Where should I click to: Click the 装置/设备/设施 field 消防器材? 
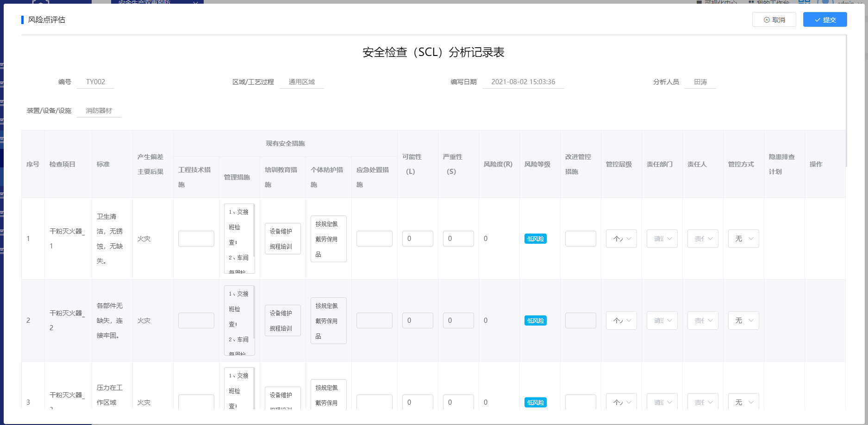click(99, 111)
